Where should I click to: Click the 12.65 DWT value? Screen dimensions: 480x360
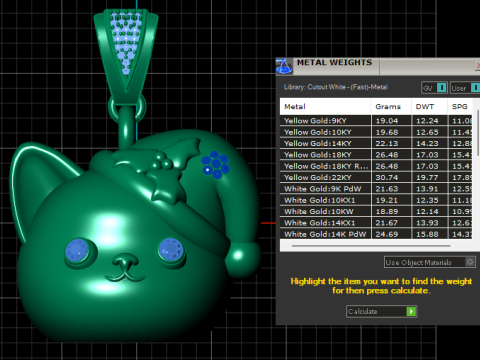427,132
